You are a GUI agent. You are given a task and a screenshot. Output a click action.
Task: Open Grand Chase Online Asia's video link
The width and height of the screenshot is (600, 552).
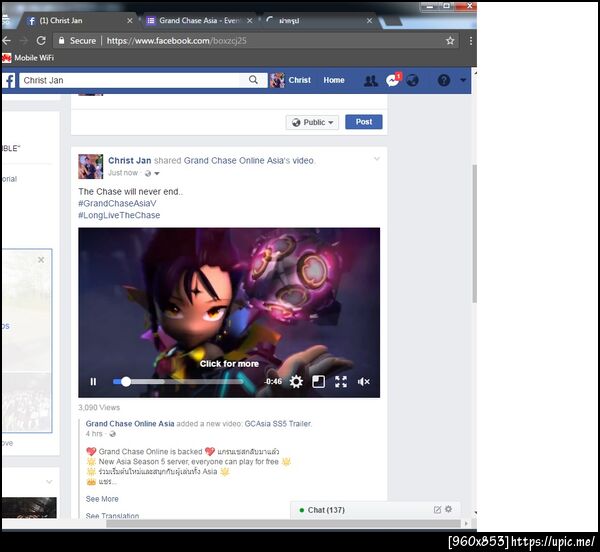coord(249,161)
